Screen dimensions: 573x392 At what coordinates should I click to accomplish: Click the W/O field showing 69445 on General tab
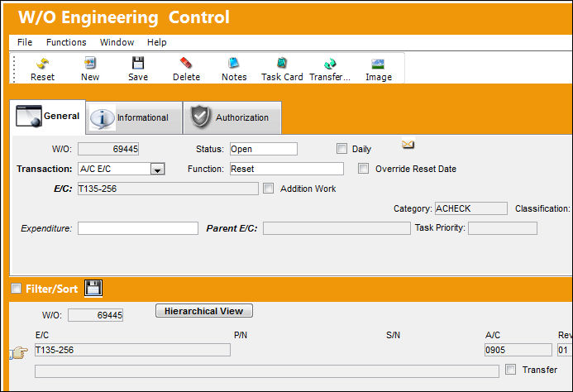coord(108,149)
